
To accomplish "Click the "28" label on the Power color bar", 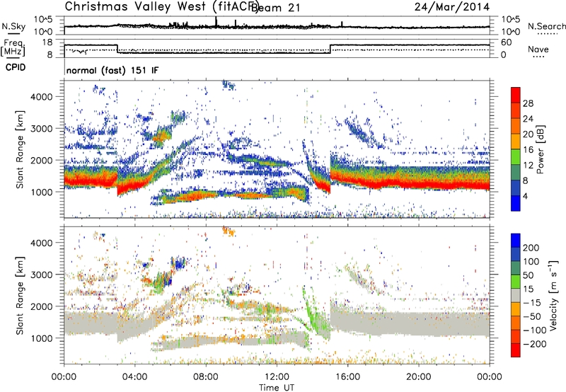I will [528, 103].
